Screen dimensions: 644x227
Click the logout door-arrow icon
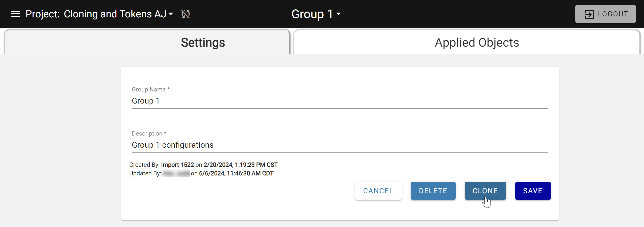(x=589, y=14)
